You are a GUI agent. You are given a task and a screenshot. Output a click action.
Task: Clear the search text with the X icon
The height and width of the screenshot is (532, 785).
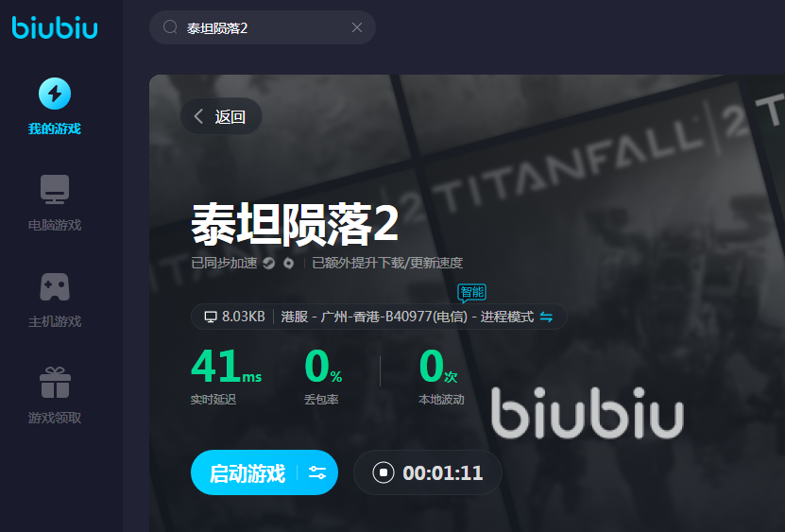pyautogui.click(x=357, y=27)
